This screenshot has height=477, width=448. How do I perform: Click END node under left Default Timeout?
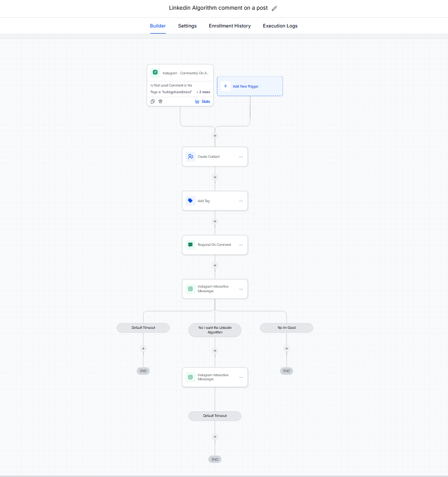143,371
